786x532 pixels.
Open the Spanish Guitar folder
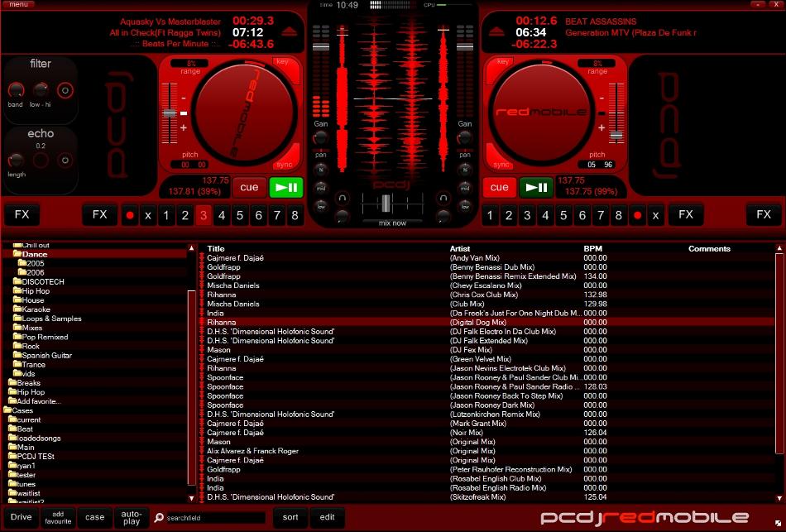[42, 355]
